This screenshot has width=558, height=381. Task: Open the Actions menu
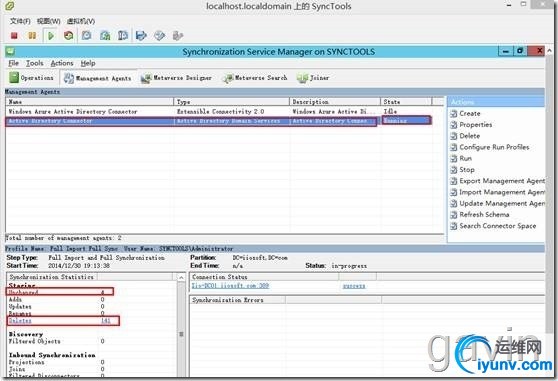(62, 63)
